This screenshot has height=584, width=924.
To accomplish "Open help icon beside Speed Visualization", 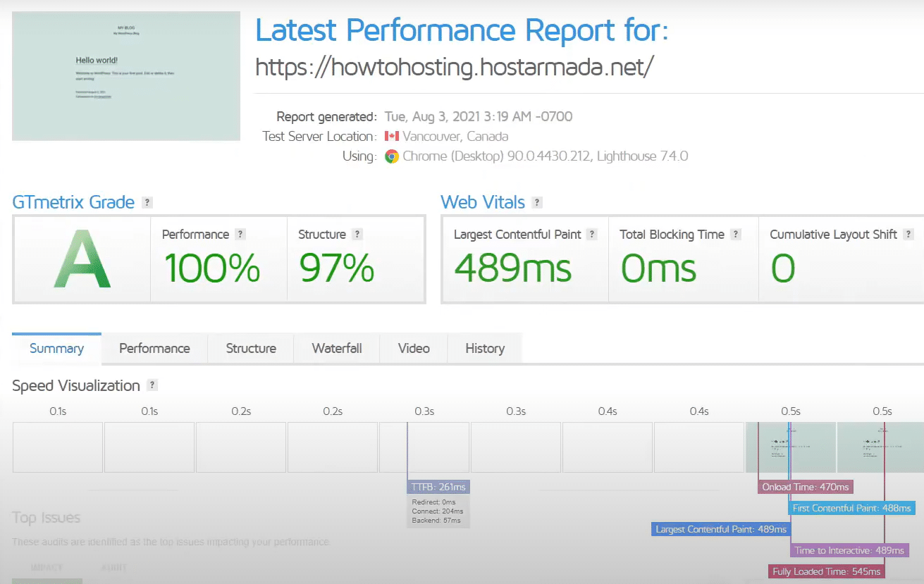I will (x=152, y=385).
